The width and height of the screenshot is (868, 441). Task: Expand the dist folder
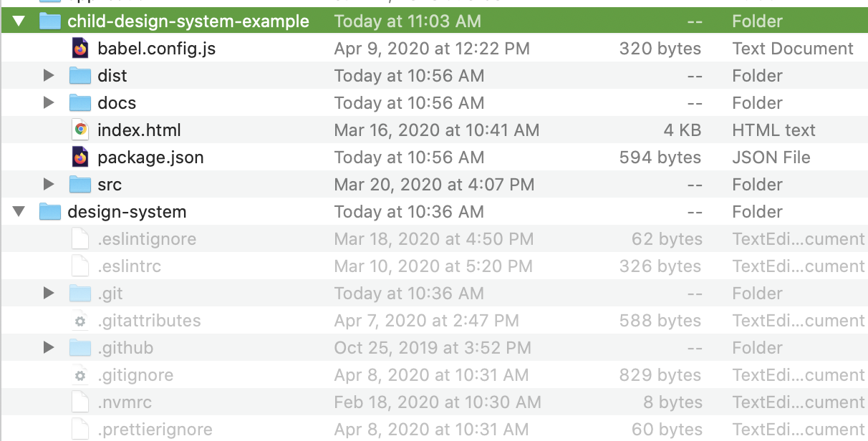(49, 76)
